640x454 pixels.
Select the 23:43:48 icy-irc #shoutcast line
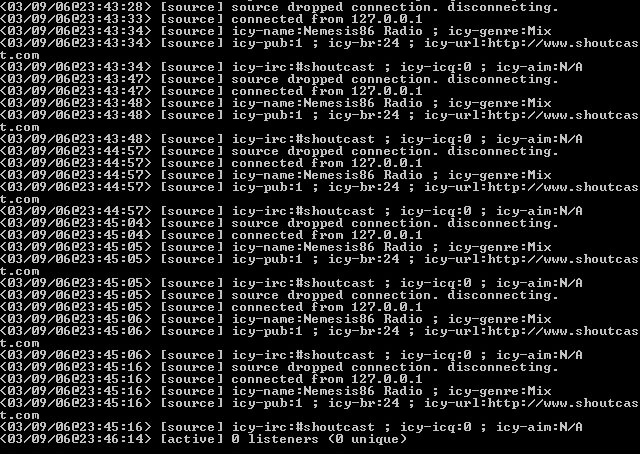point(291,139)
